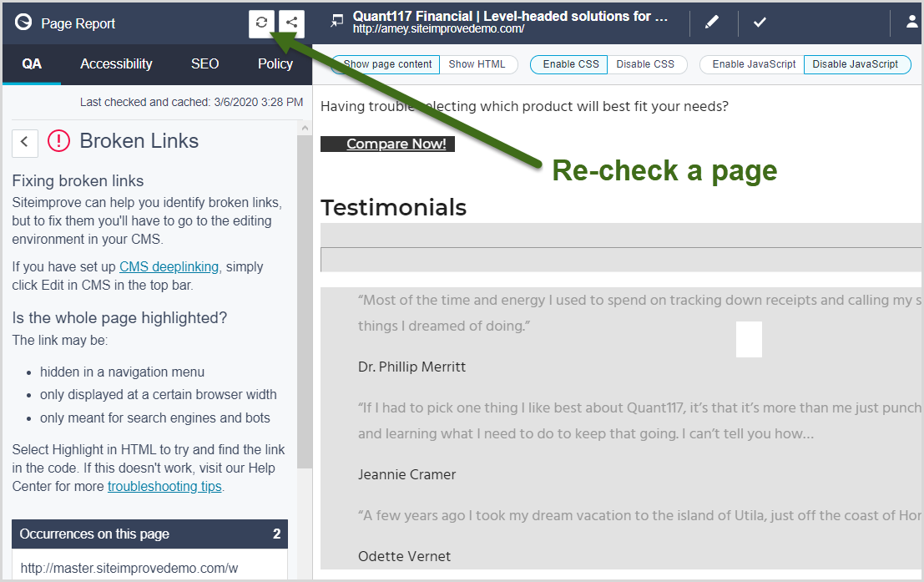Re-check the page with the refresh icon

click(x=261, y=23)
